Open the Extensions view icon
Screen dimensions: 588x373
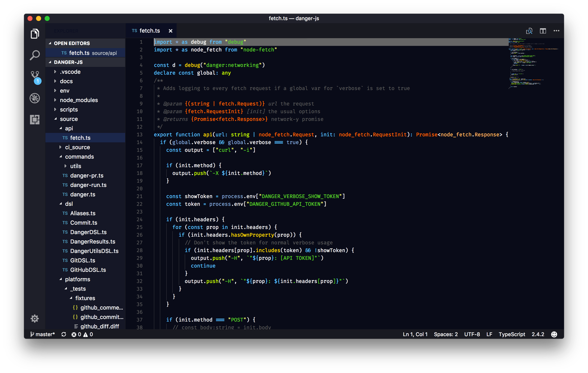[35, 119]
